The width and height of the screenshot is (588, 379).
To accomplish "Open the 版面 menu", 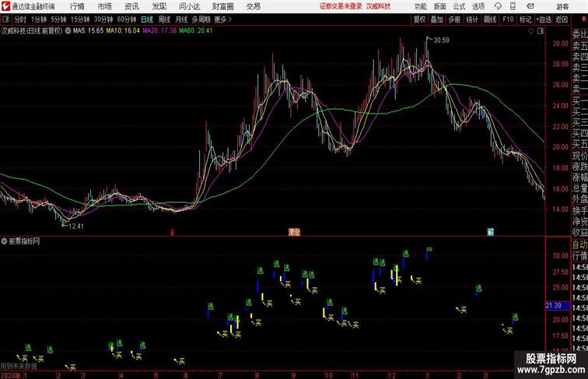I will click(x=440, y=6).
